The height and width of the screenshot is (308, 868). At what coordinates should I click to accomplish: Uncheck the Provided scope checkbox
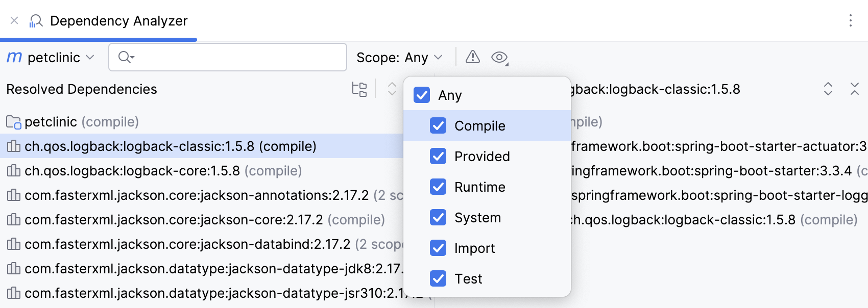pyautogui.click(x=438, y=157)
